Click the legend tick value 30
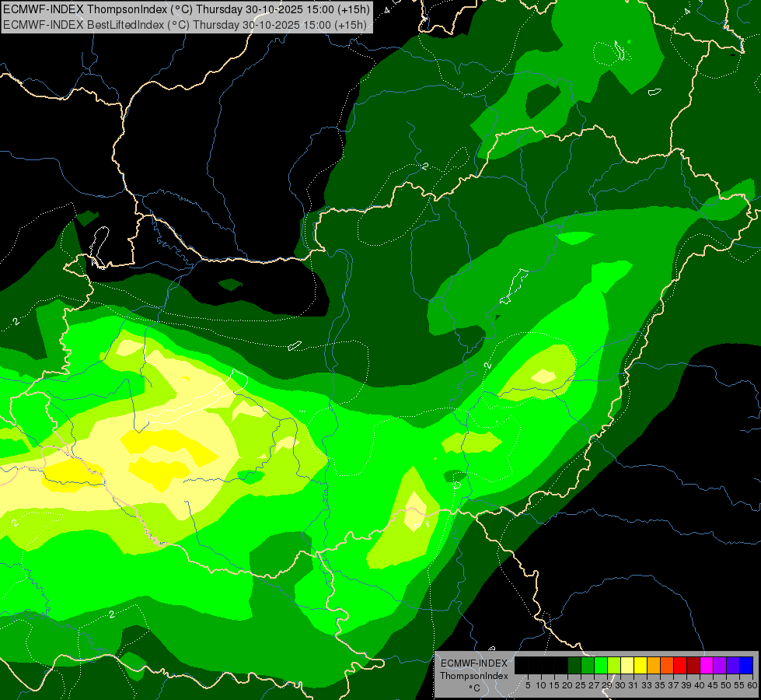Screen dimensions: 761x700 [x=620, y=685]
